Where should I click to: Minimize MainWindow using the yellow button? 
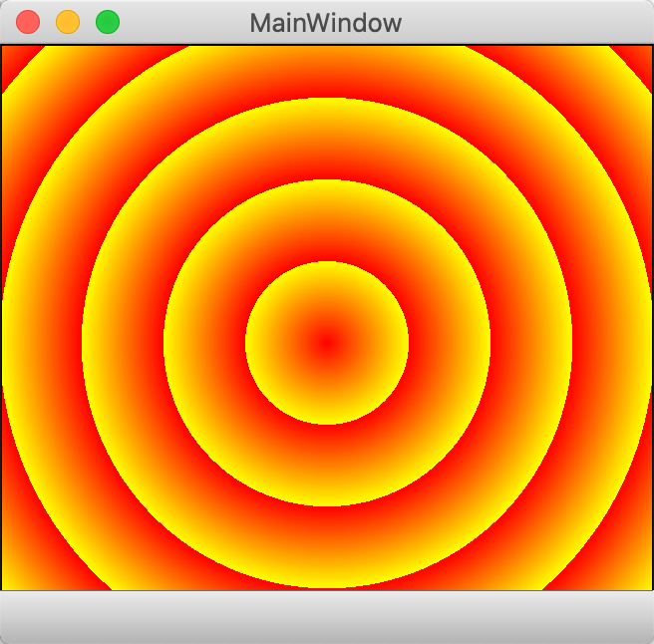click(68, 22)
